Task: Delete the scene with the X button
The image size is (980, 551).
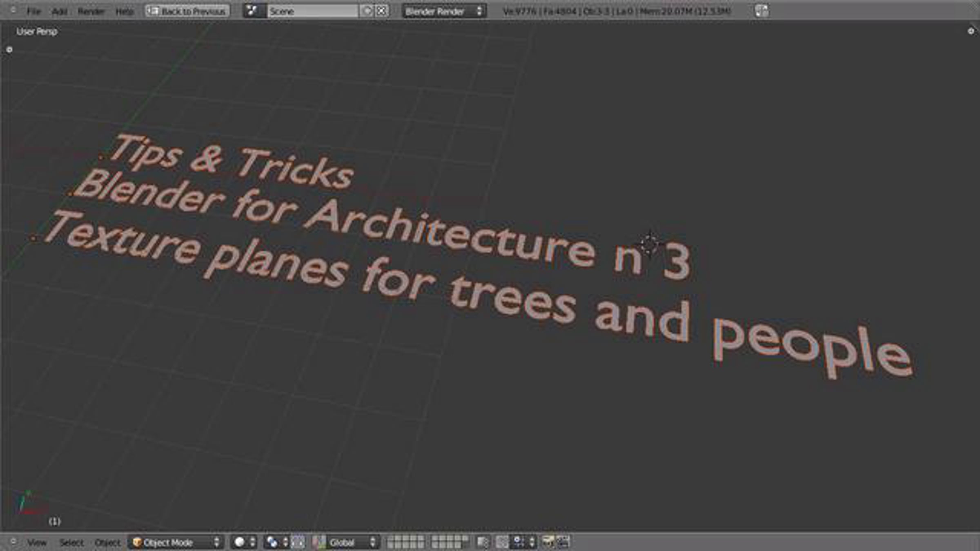Action: click(x=381, y=11)
